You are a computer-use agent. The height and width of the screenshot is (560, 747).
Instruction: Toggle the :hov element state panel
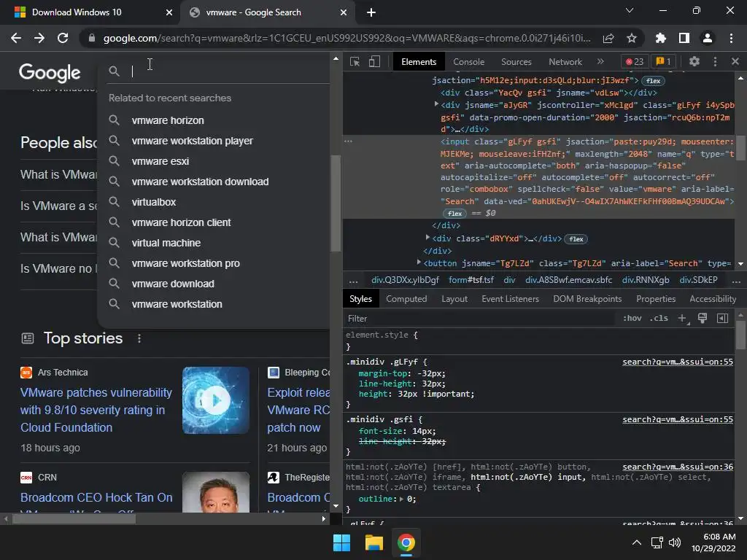632,318
